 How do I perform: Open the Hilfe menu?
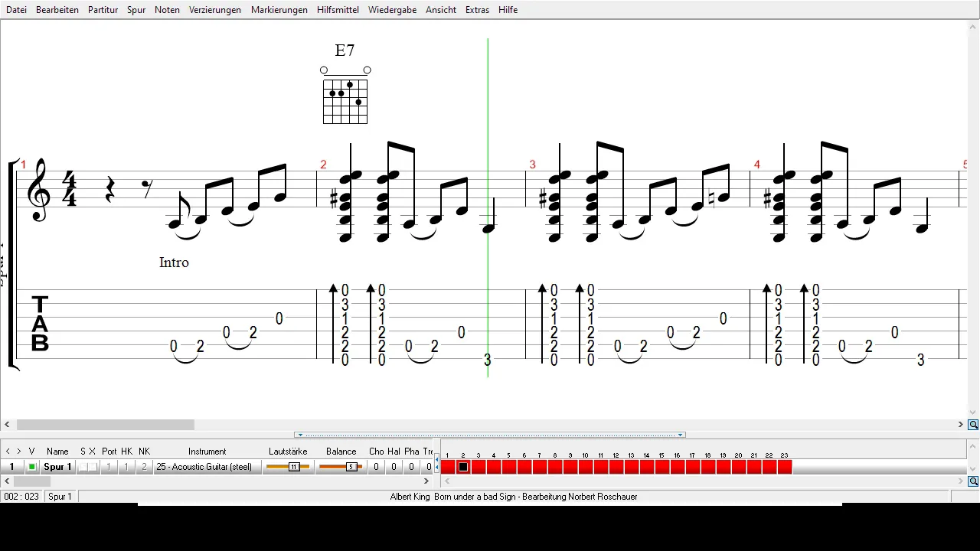(x=508, y=10)
